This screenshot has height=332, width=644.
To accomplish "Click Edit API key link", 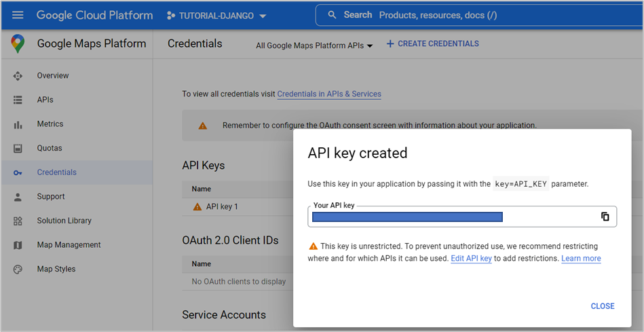I will click(471, 259).
